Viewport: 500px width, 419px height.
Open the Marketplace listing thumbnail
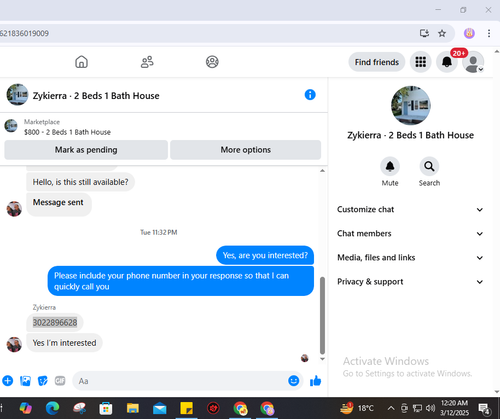[x=11, y=126]
